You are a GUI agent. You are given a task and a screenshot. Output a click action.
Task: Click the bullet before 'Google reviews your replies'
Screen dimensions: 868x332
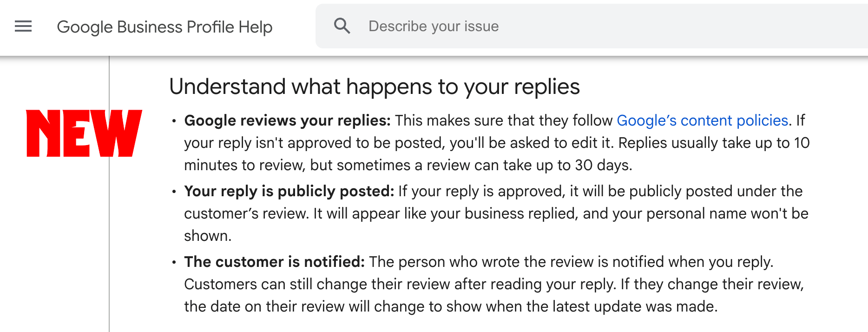pos(174,121)
